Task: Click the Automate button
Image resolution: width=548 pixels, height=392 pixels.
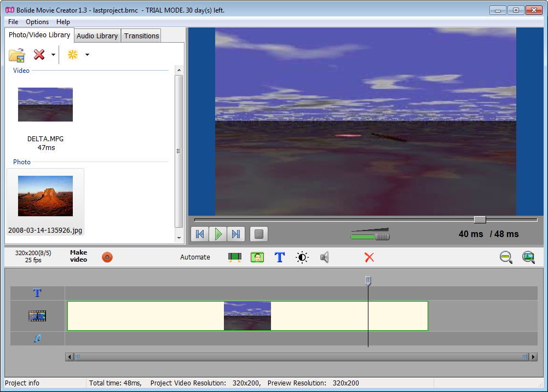Action: [x=195, y=257]
